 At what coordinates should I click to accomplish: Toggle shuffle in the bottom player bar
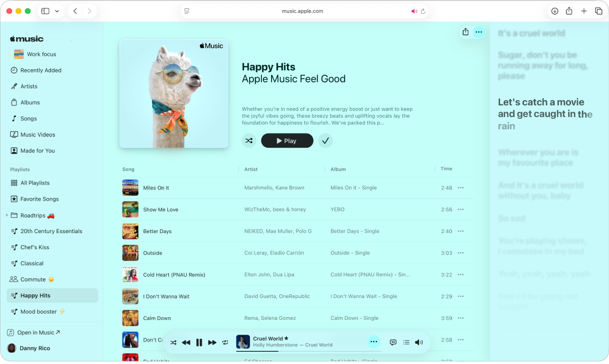[173, 342]
